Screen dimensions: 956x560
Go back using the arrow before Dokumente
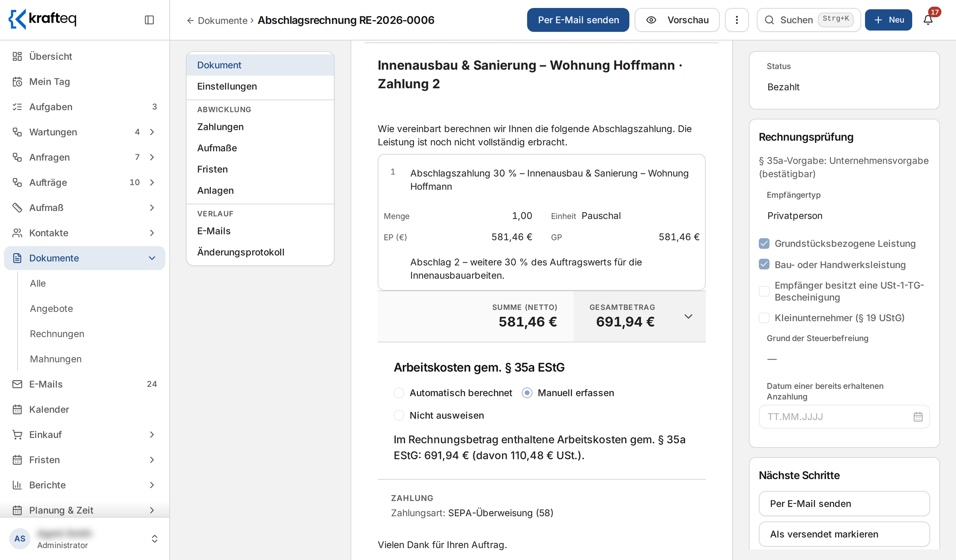(x=190, y=20)
